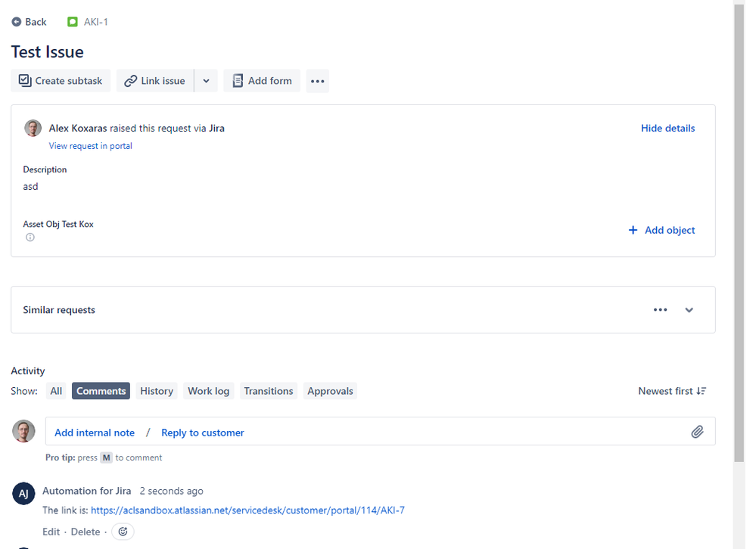Click the Back arrow button

click(29, 22)
